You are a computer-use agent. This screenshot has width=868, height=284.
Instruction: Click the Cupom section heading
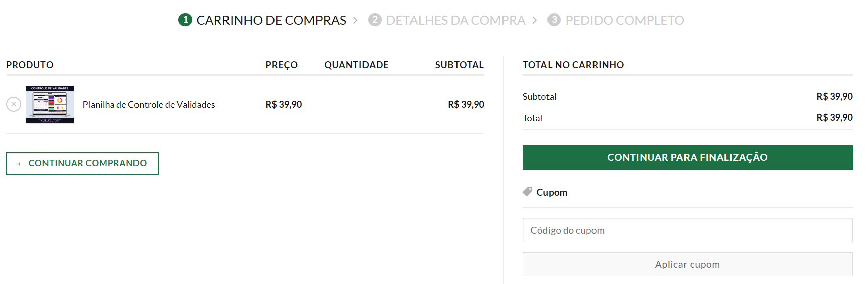click(552, 192)
